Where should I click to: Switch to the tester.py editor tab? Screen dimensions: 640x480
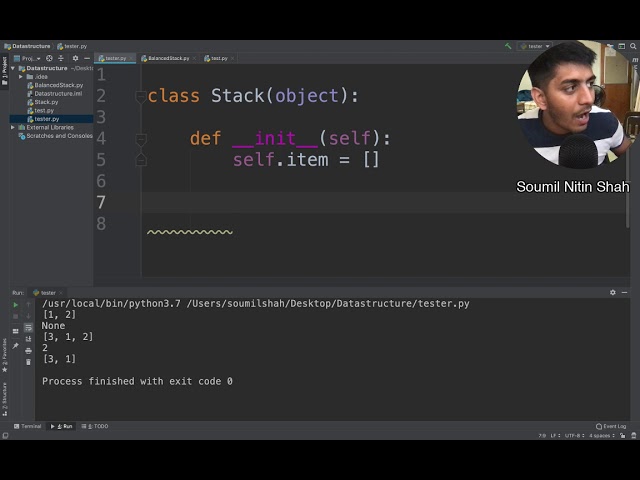point(113,58)
